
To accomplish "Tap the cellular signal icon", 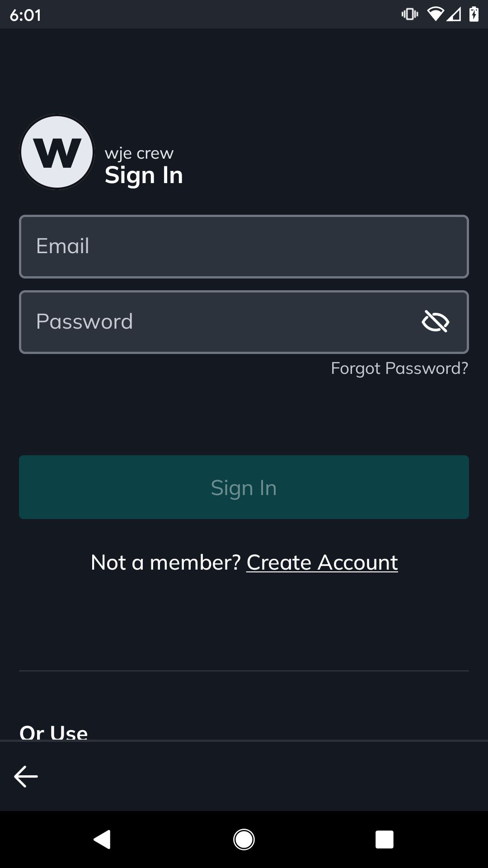I will [x=454, y=14].
